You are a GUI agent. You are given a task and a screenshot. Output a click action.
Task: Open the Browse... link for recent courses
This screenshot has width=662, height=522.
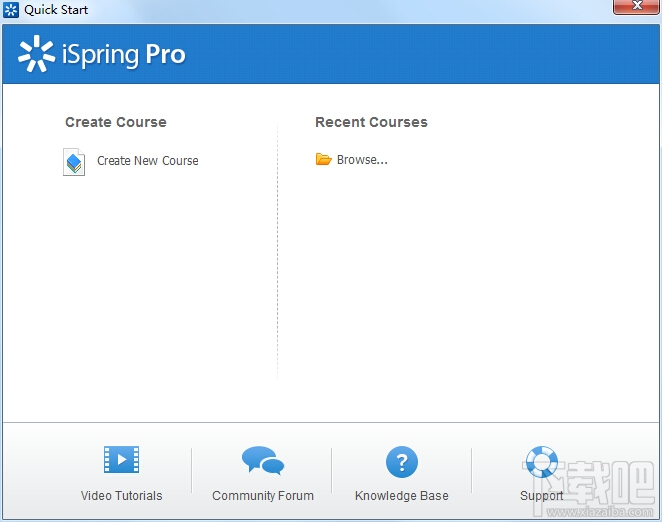click(x=362, y=160)
